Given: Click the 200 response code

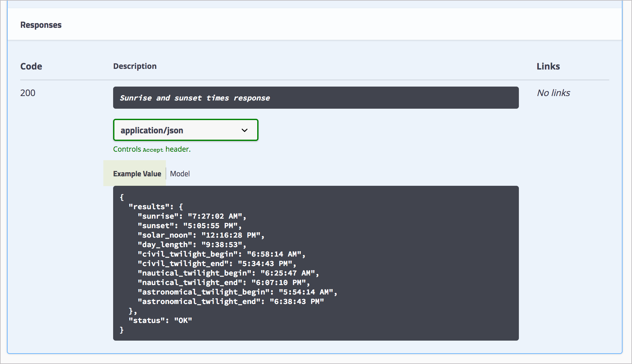Looking at the screenshot, I should click(x=28, y=93).
